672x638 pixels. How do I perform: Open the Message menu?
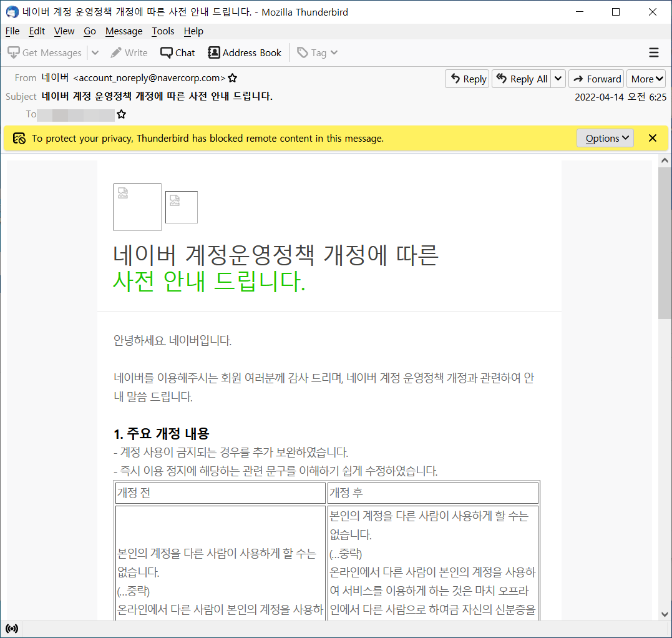[124, 31]
